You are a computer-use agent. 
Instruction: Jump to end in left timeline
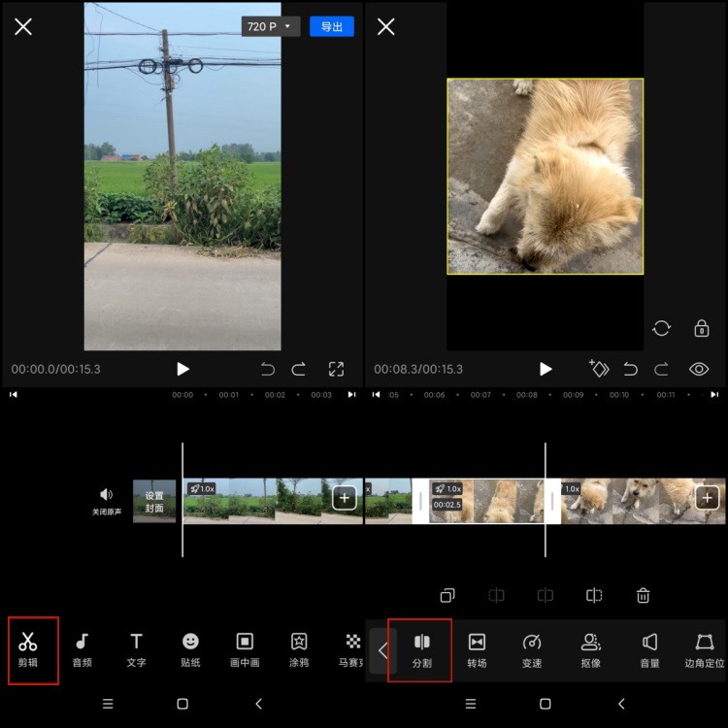coord(352,395)
